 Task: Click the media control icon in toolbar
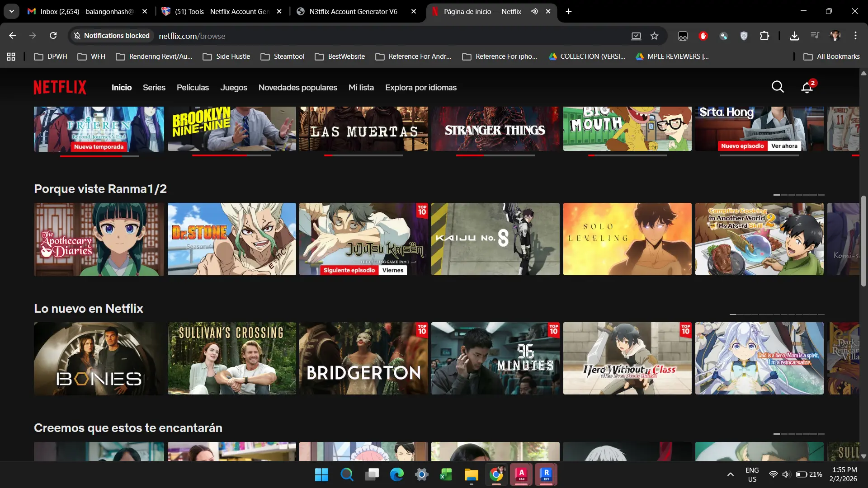pos(815,36)
